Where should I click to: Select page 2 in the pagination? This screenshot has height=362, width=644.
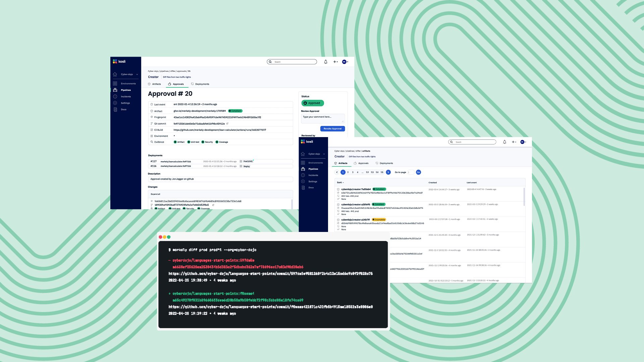tap(348, 172)
